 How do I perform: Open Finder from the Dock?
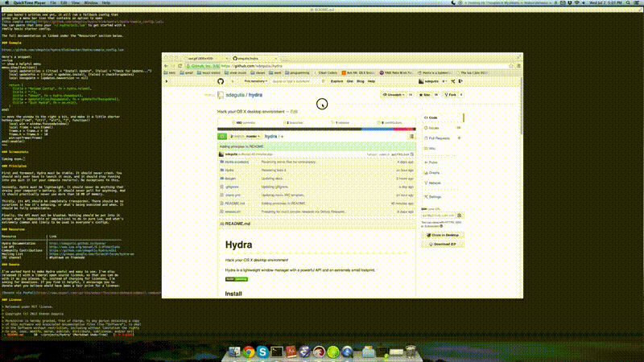click(x=234, y=352)
